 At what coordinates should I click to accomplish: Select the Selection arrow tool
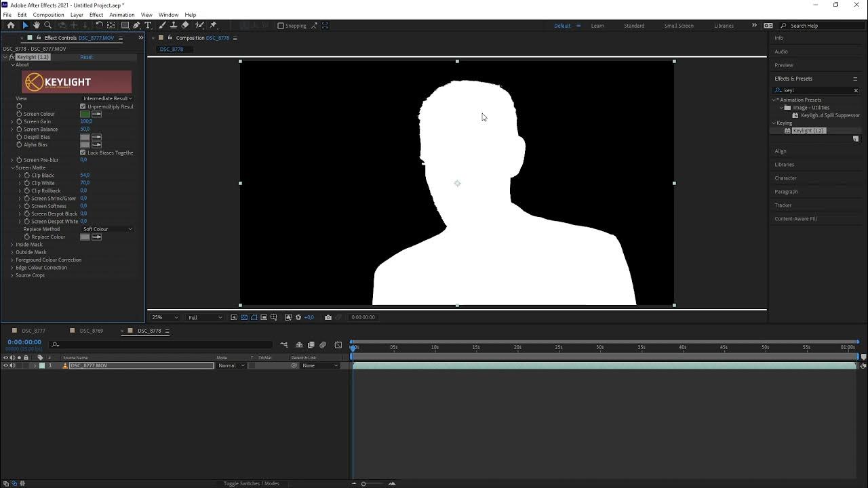25,25
